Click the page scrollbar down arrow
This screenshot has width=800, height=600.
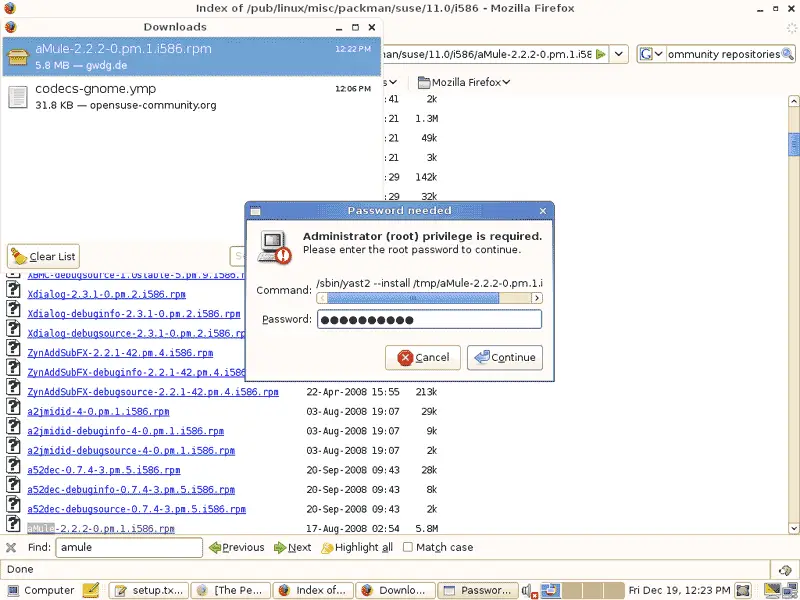(x=793, y=529)
